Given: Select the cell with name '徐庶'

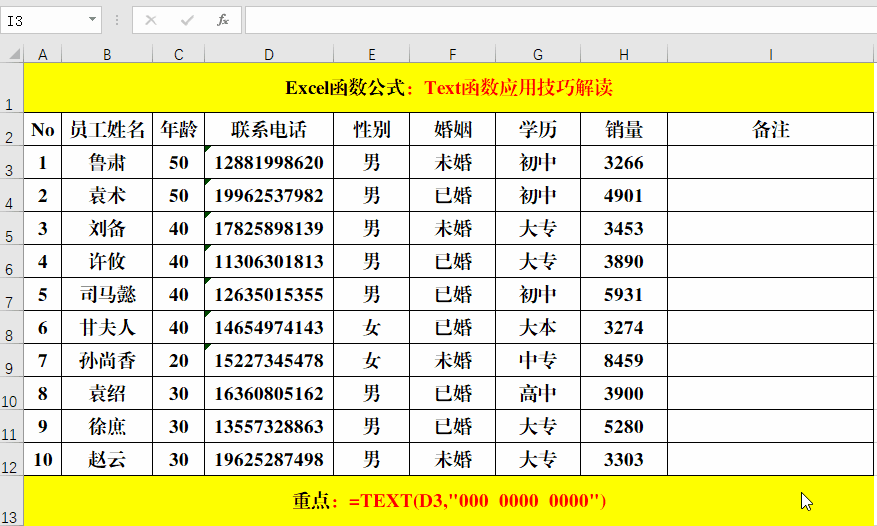Looking at the screenshot, I should point(107,426).
